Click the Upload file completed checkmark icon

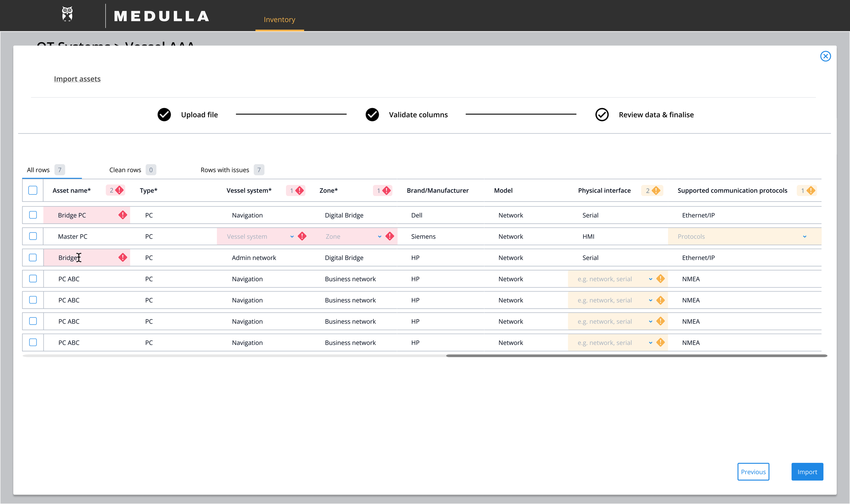click(x=164, y=115)
